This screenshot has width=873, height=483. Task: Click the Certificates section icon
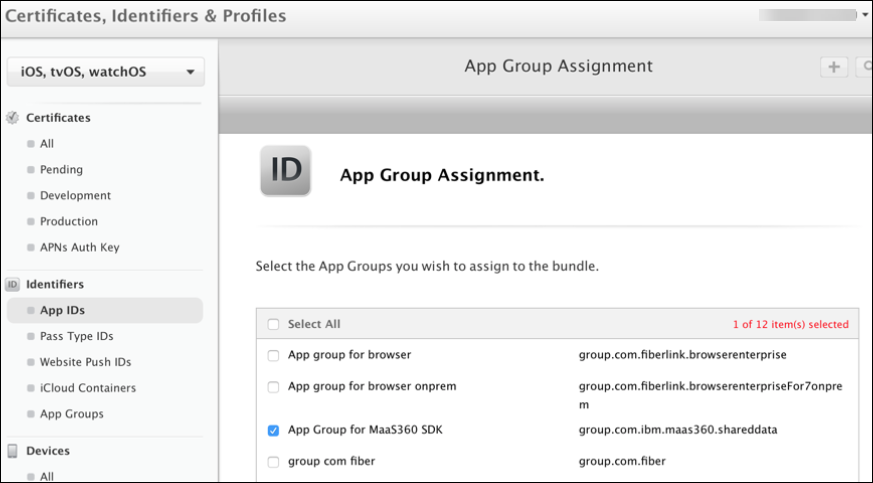[x=12, y=118]
